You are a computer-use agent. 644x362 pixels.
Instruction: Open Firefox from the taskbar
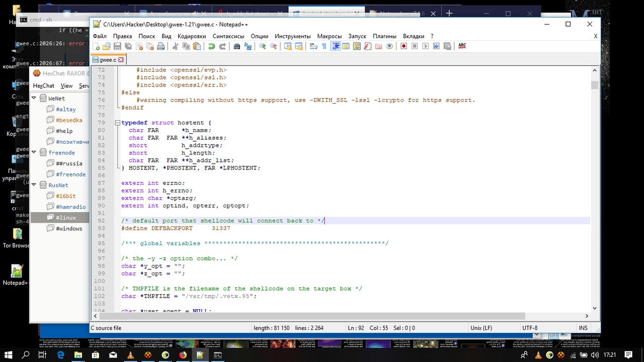183,355
